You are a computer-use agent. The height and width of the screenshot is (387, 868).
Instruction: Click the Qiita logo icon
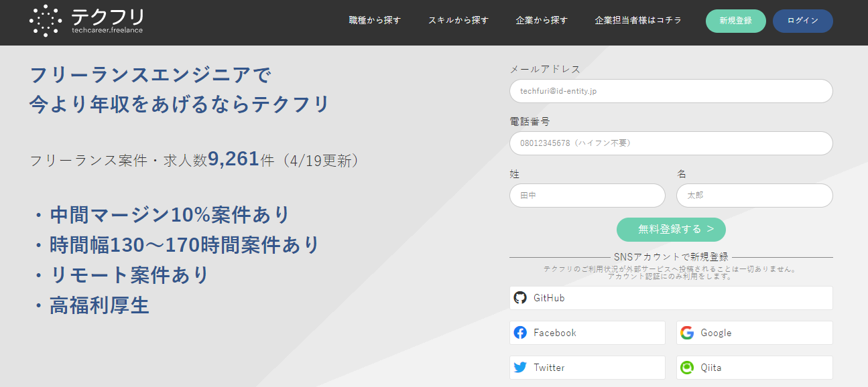click(x=687, y=368)
